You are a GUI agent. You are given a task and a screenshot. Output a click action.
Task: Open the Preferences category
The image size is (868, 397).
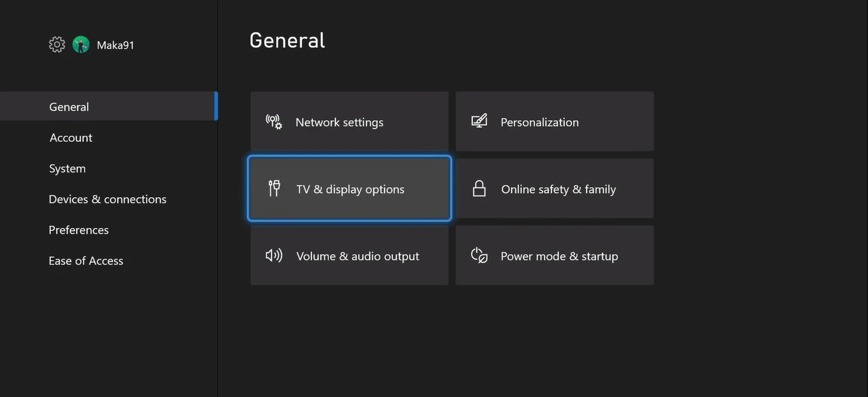coord(79,230)
